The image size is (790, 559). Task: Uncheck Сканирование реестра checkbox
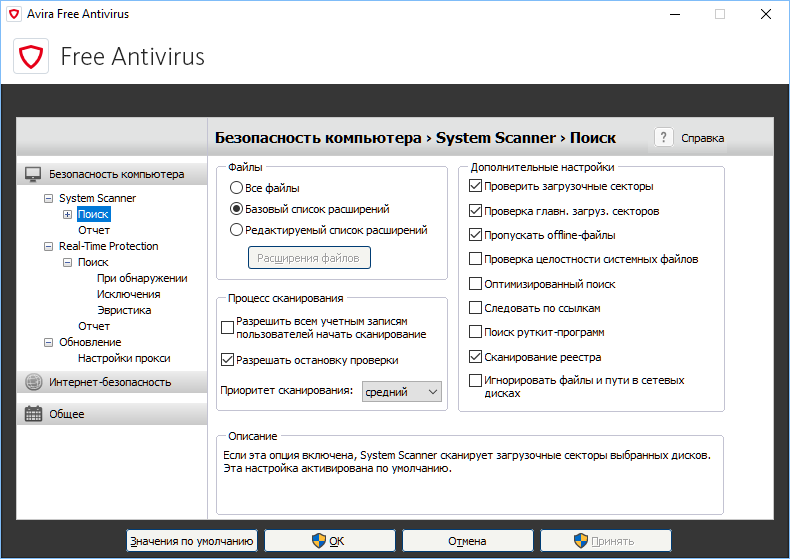[x=475, y=357]
